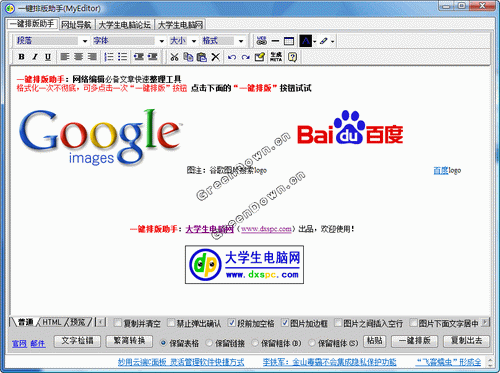Expand the 字体 font dropdown
This screenshot has height=373, width=500.
pyautogui.click(x=129, y=41)
